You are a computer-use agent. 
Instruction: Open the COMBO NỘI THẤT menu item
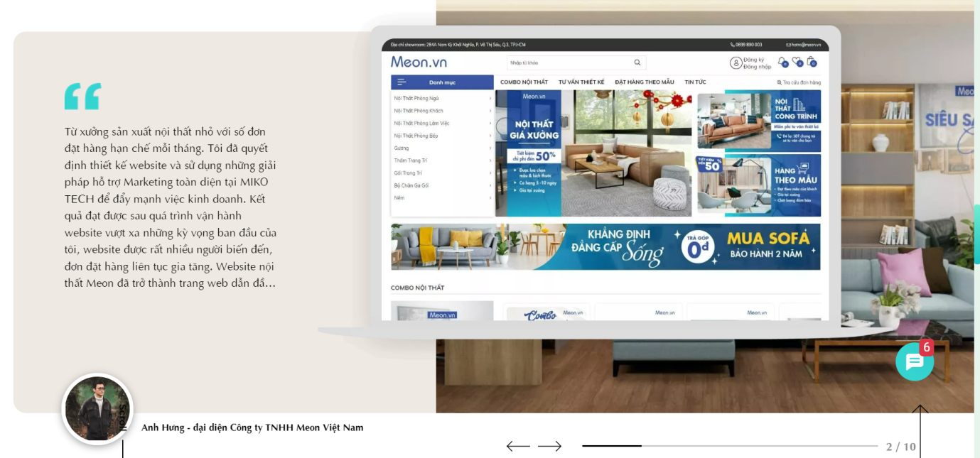coord(524,82)
